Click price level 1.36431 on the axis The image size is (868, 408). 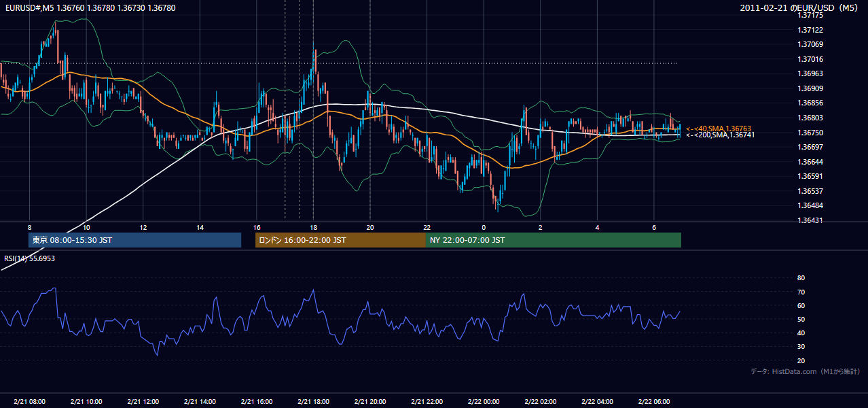coord(810,220)
